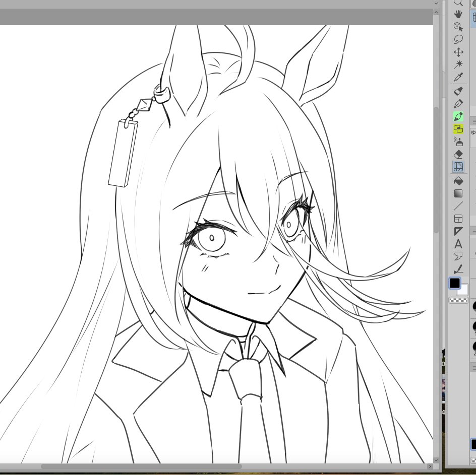Select the straight Line figure tool
Screen dimensions: 476x475
(x=458, y=206)
